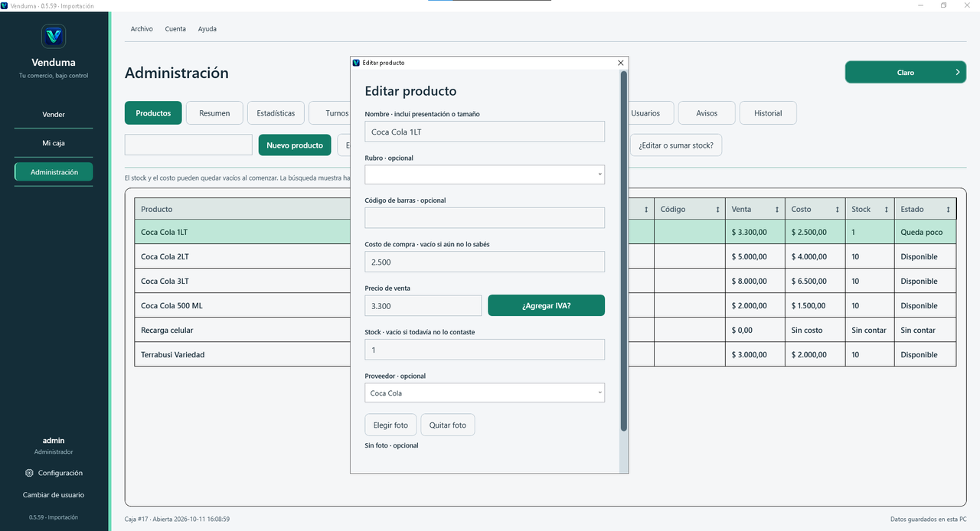The height and width of the screenshot is (531, 980).
Task: Open the Cuenta menu
Action: pos(175,29)
